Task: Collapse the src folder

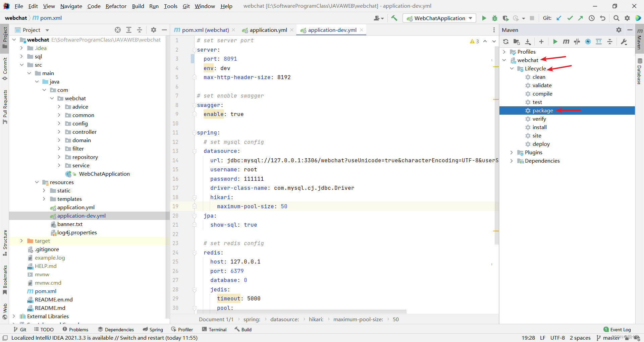Action: pos(21,65)
